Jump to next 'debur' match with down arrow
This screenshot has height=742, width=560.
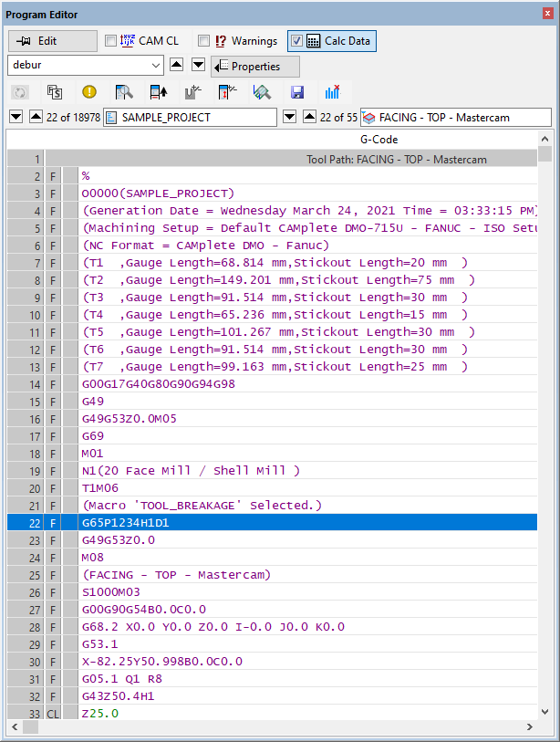(x=198, y=65)
